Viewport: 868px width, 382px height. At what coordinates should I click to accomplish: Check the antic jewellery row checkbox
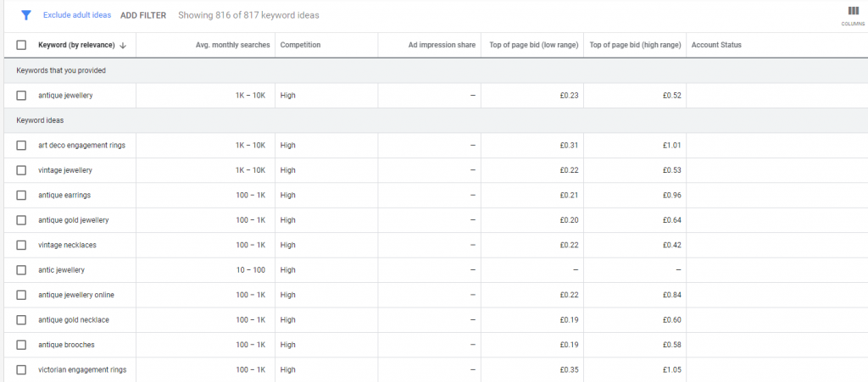click(21, 270)
